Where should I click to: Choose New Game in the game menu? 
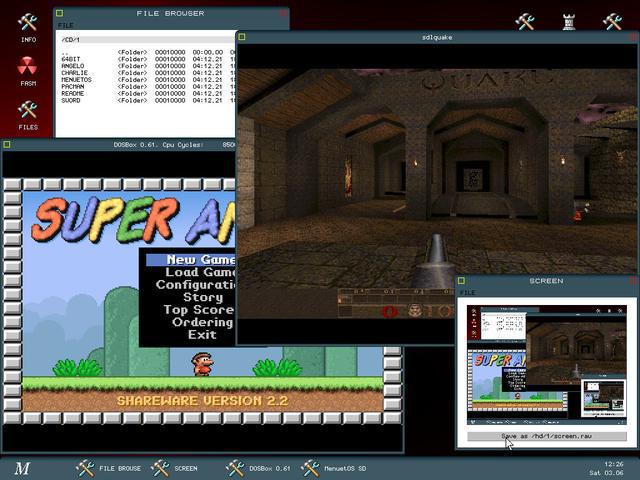tap(200, 260)
